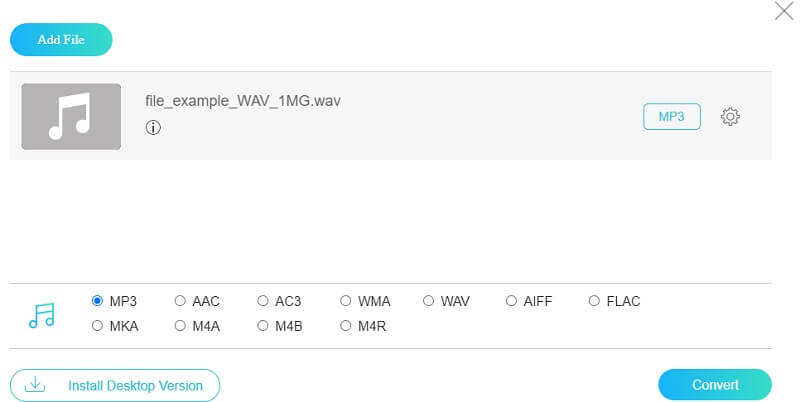The height and width of the screenshot is (402, 800).
Task: Choose AAC as output format
Action: [180, 301]
